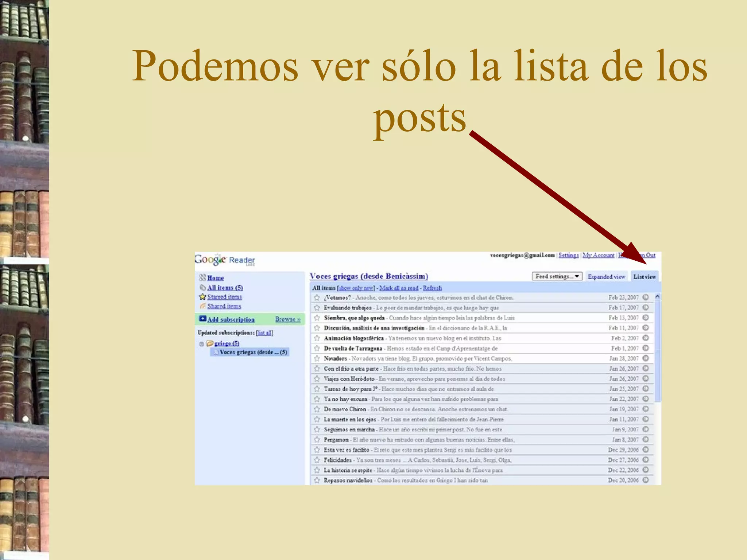Open the Settings link
747x560 pixels.
pos(569,255)
